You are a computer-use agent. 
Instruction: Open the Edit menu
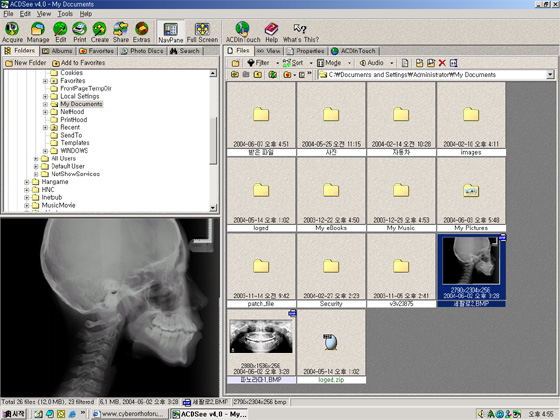click(x=25, y=14)
